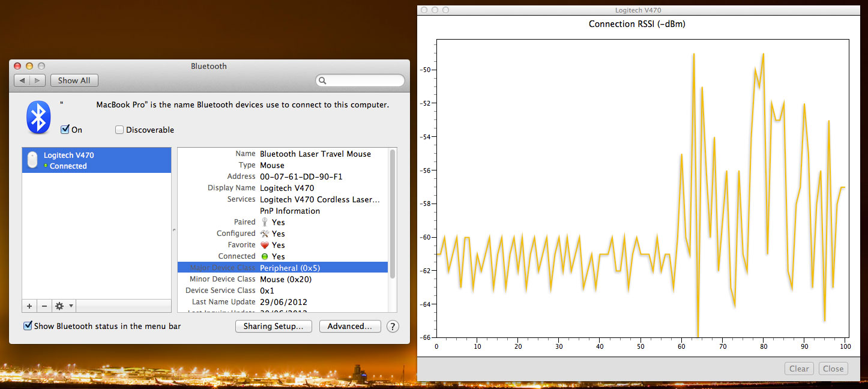The image size is (868, 389).
Task: Click Show All button
Action: 74,80
